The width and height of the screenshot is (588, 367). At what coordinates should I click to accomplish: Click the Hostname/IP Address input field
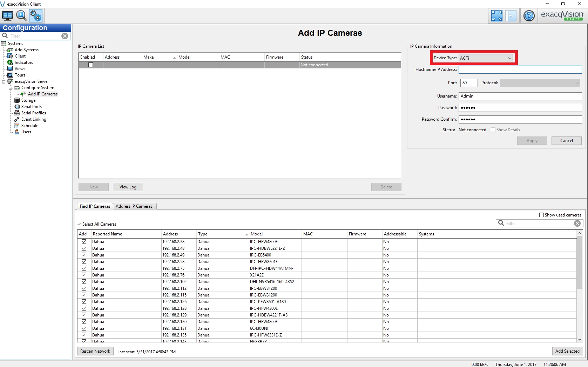pos(520,69)
